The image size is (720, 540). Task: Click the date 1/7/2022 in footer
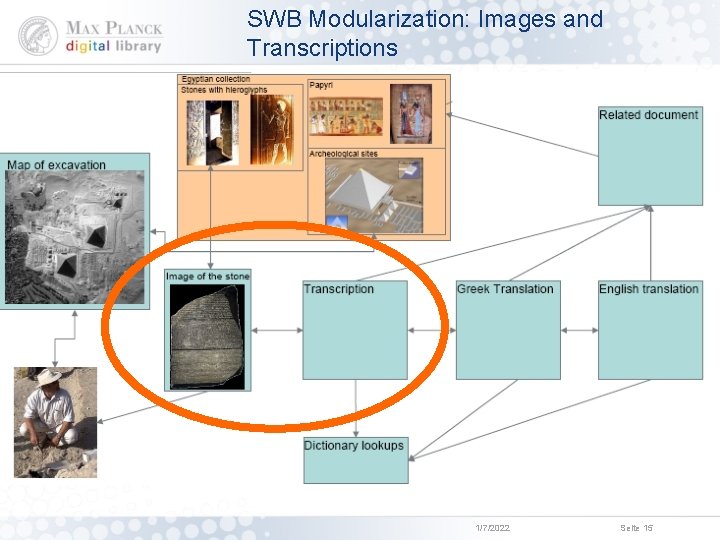pos(493,528)
